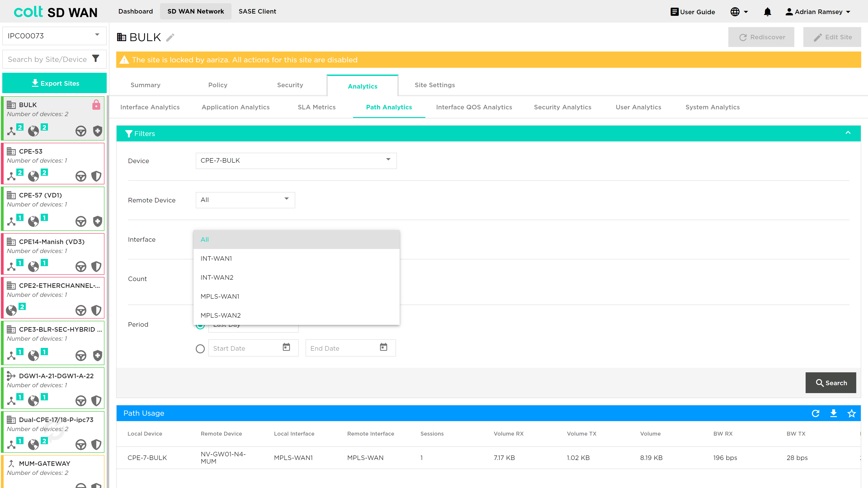The height and width of the screenshot is (488, 868).
Task: Open the IPC00073 customer dropdown
Action: coord(54,36)
